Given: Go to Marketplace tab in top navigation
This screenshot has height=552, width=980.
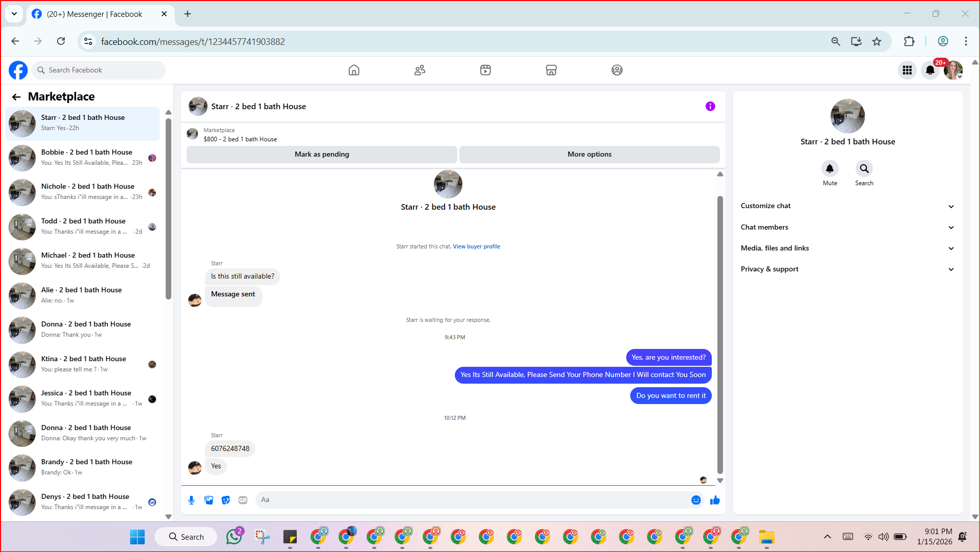Looking at the screenshot, I should (x=551, y=70).
